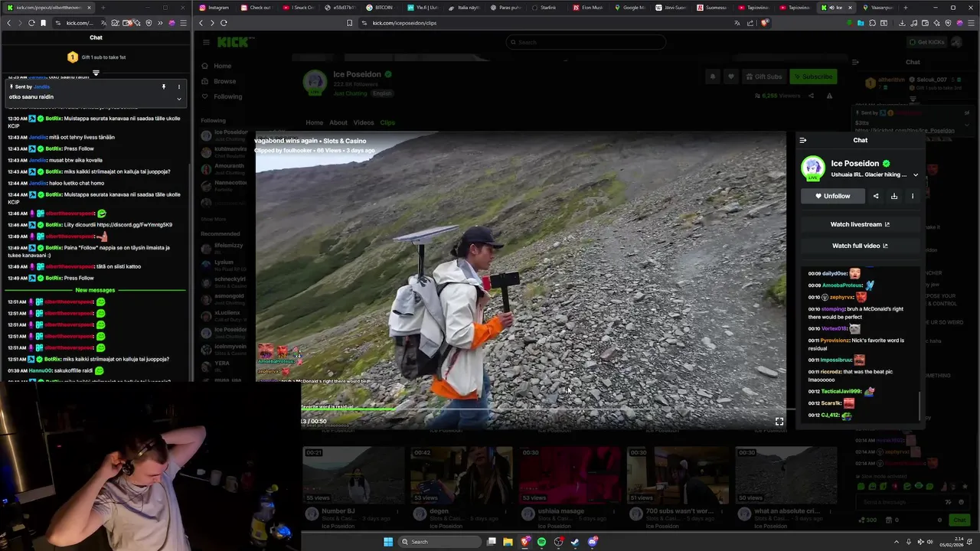980x551 pixels.
Task: Click the Brave shield icon in main browser
Action: point(763,23)
